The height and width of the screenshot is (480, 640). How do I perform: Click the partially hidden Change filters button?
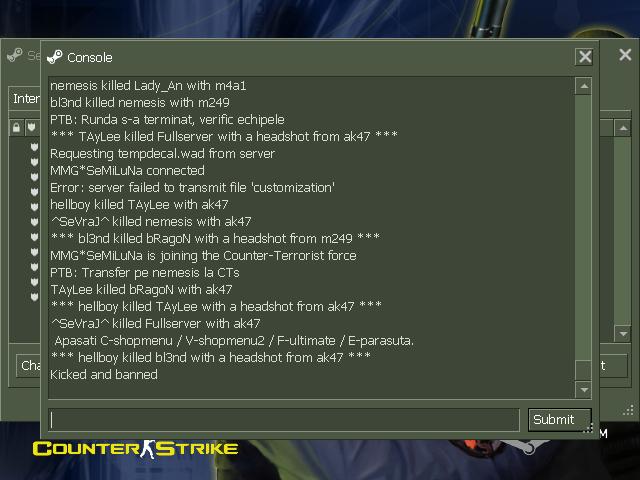coord(29,365)
